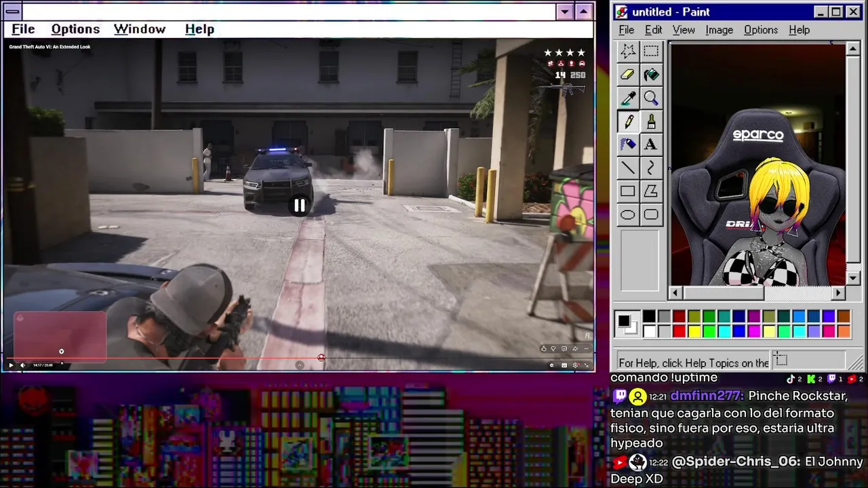
Task: Open the View menu in Paint
Action: click(684, 30)
